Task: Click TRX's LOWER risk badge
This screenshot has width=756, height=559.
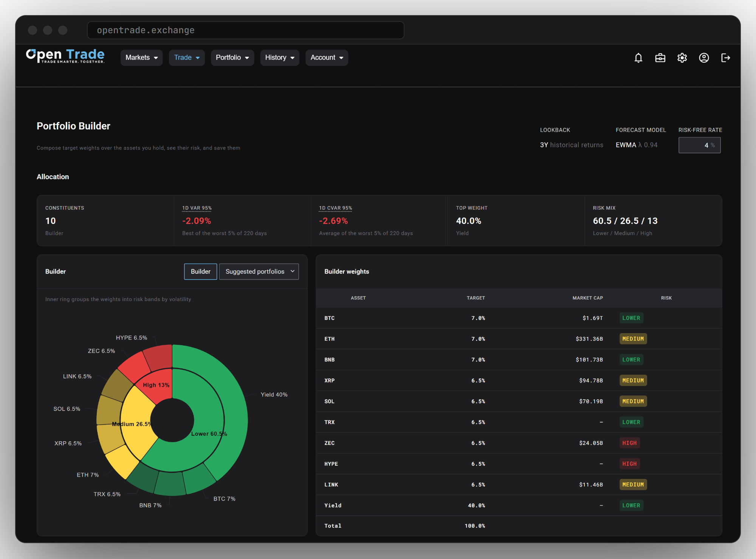Action: pos(631,422)
